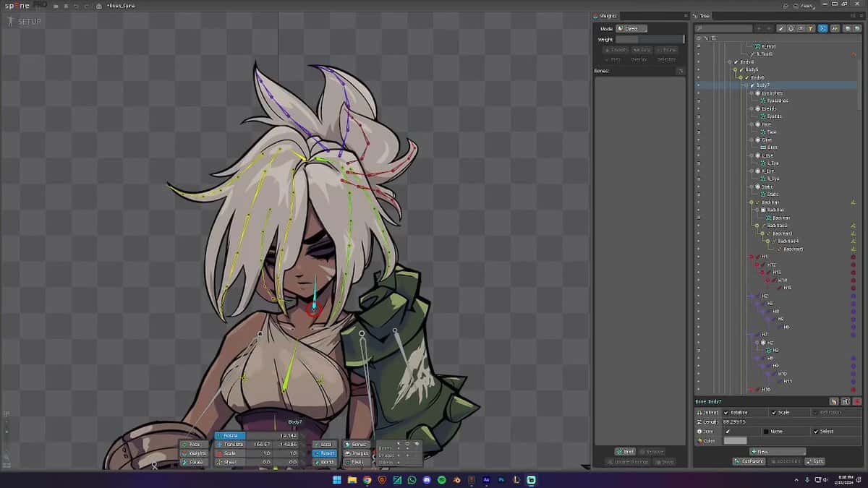The image size is (868, 488).
Task: Click the Bind button in Weights panel
Action: pos(625,452)
